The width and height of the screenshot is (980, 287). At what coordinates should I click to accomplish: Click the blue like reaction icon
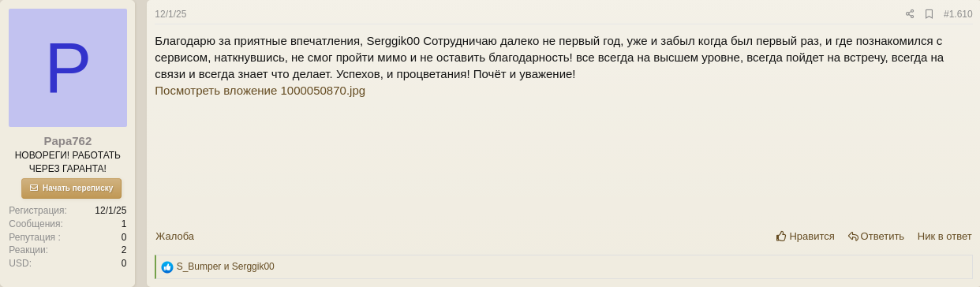pyautogui.click(x=167, y=267)
